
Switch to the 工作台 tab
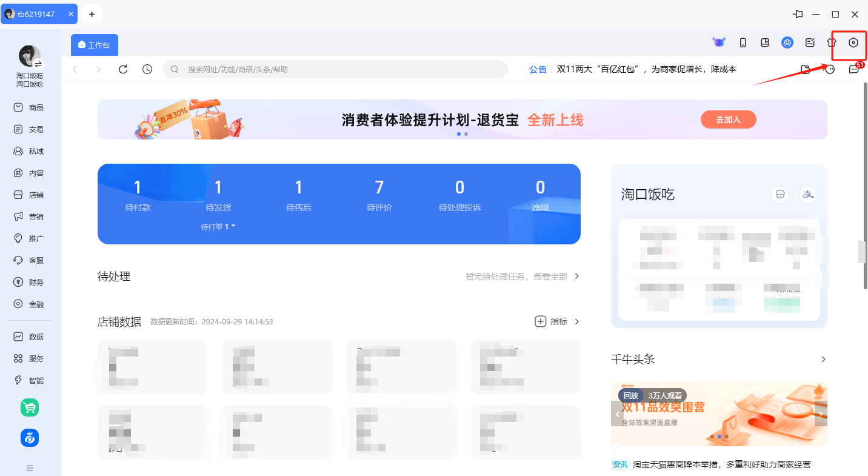95,45
